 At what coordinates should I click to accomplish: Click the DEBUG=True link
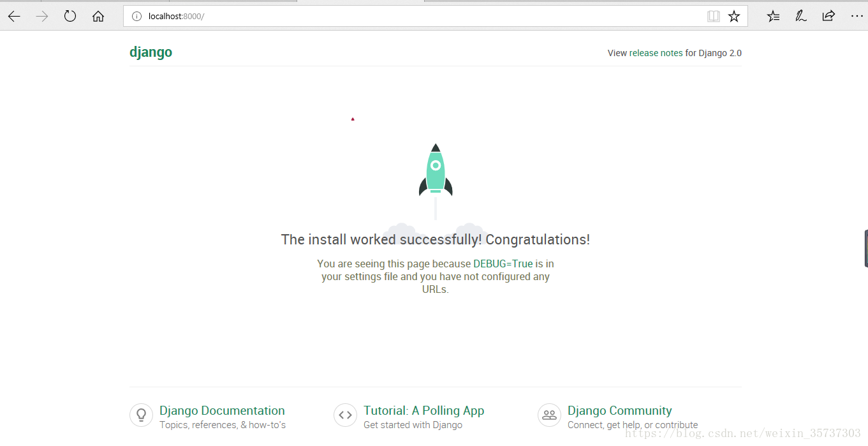pyautogui.click(x=503, y=264)
